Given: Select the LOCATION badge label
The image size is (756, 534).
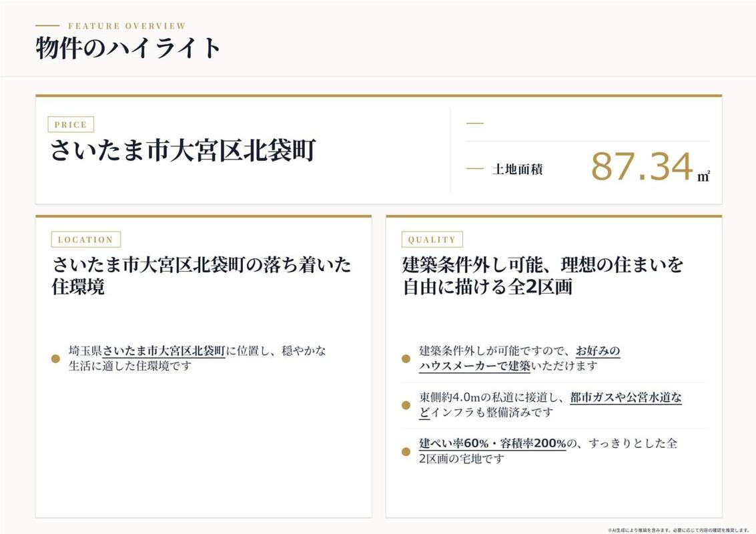Looking at the screenshot, I should point(86,239).
